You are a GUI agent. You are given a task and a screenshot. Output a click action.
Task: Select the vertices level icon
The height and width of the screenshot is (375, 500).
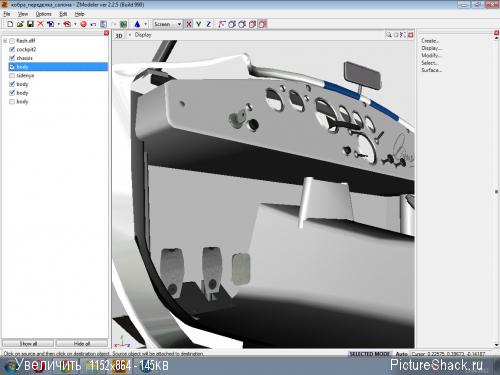pos(222,24)
